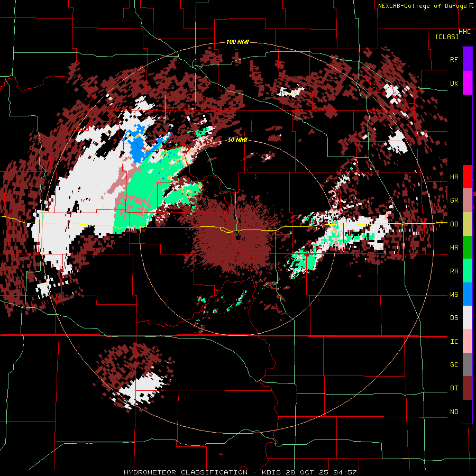Click the '50 NMI' range ring label
The height and width of the screenshot is (476, 476).
(237, 140)
